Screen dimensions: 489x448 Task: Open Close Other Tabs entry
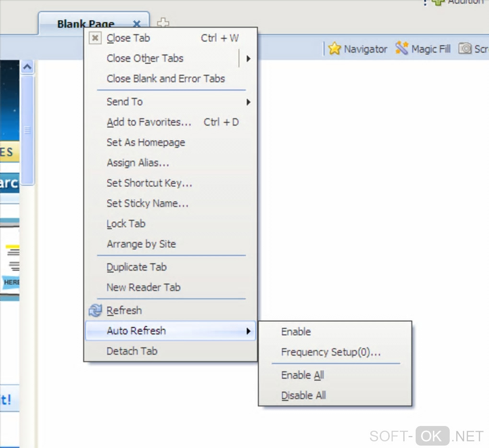(170, 58)
